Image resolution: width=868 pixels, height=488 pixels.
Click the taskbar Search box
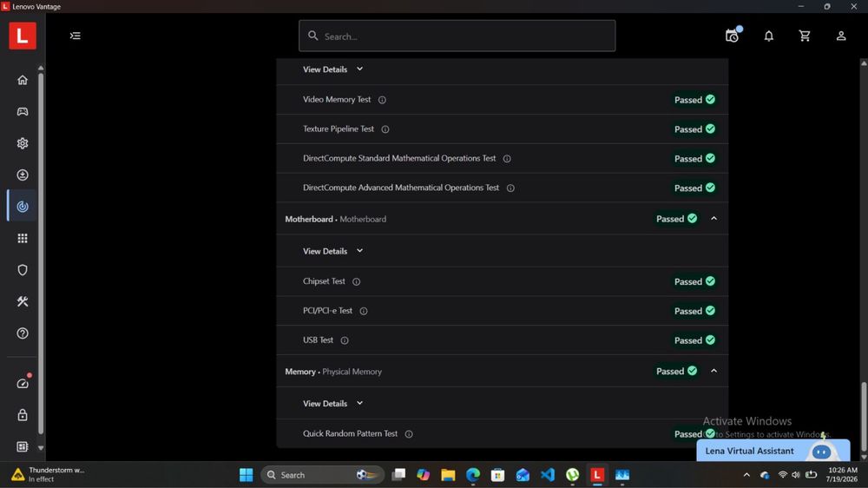click(322, 475)
